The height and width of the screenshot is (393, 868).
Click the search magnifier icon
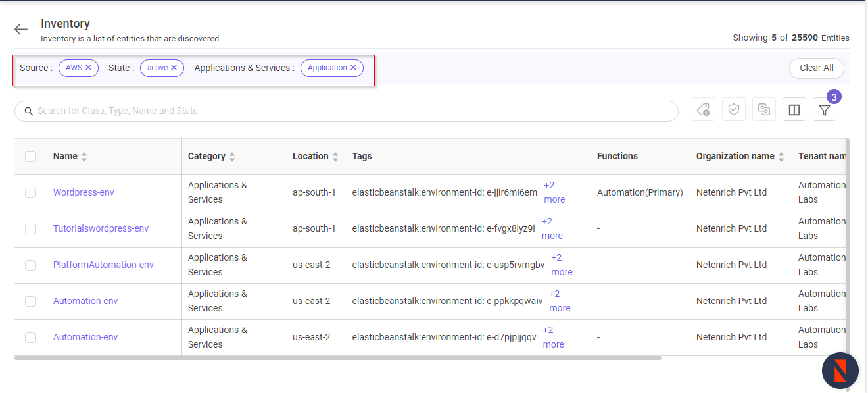pyautogui.click(x=29, y=111)
